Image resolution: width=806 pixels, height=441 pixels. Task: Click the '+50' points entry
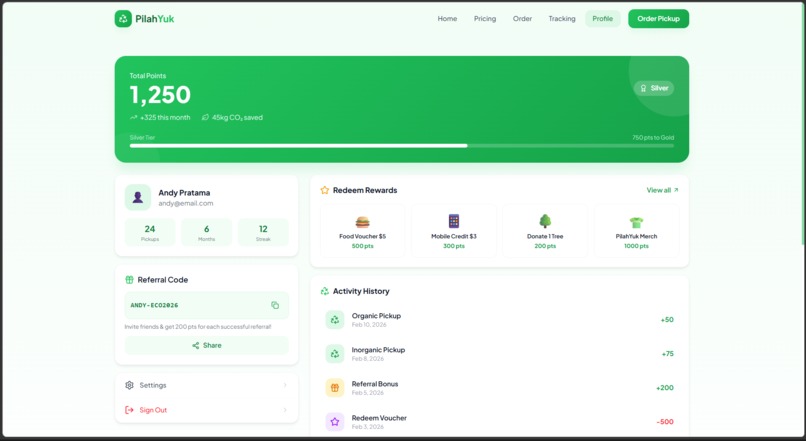click(667, 320)
